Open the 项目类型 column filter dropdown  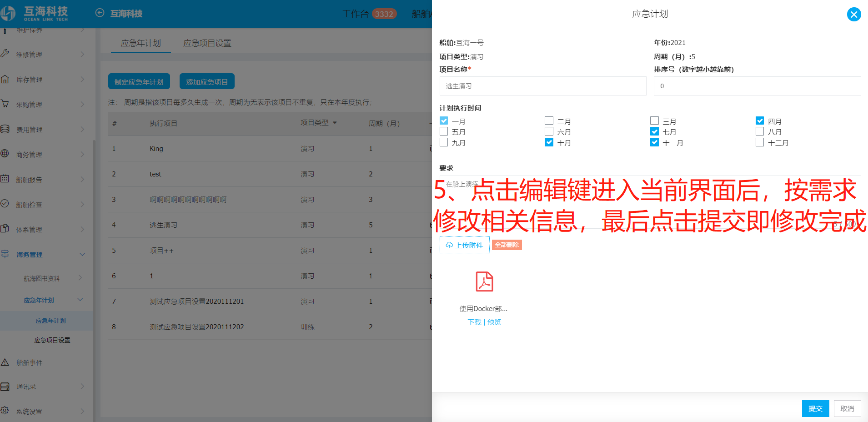click(x=335, y=123)
